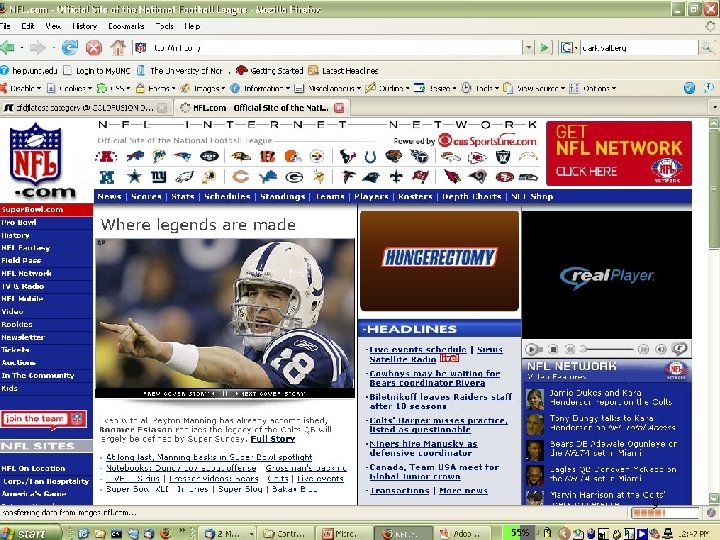Click the Windows Start button
Image resolution: width=720 pixels, height=540 pixels.
pos(30,533)
